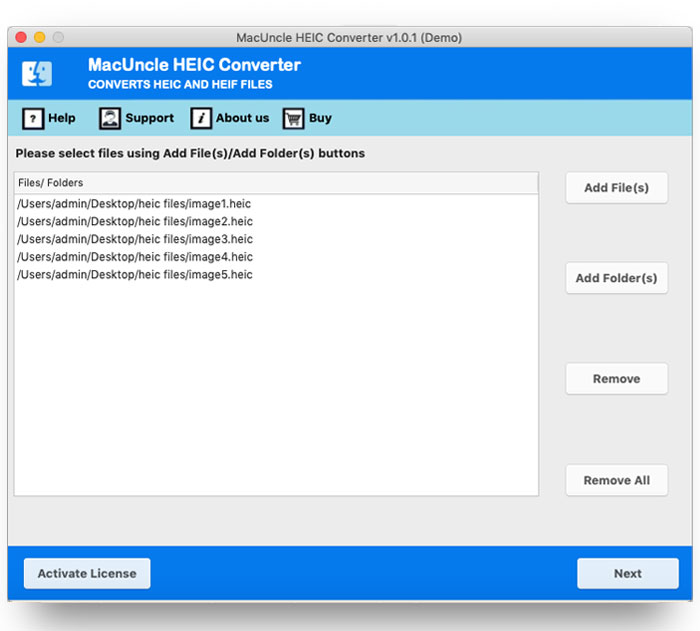Click the Buy shopping cart icon
Viewport: 700px width, 631px height.
(x=293, y=118)
